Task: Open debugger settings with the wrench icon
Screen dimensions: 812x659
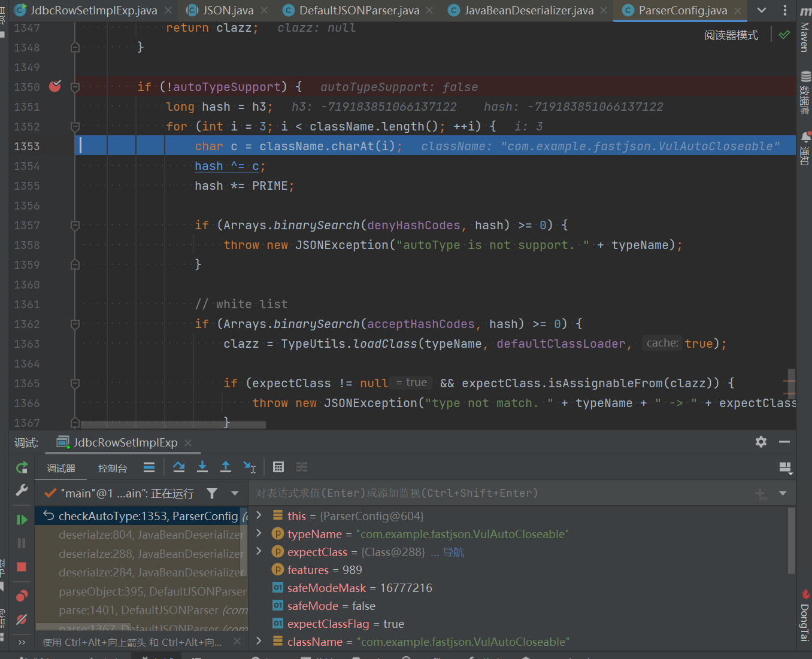Action: click(22, 490)
